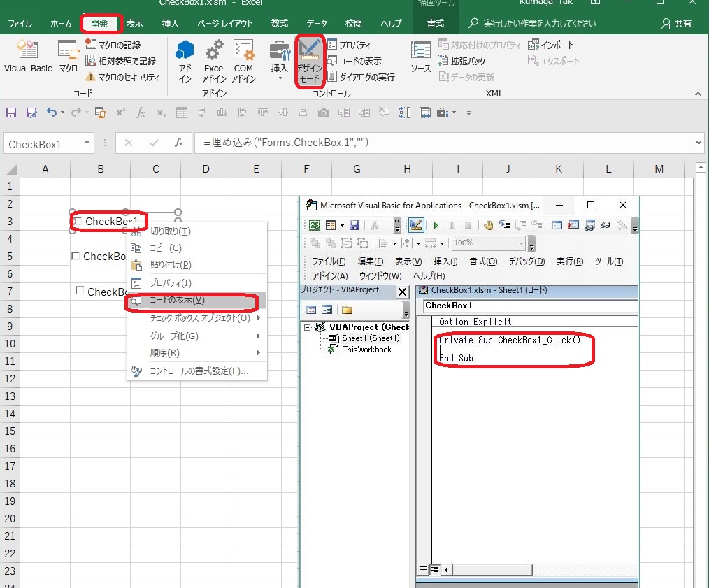This screenshot has width=709, height=588.
Task: Click the camera icon in the Quick Access Toolbar
Action: [323, 112]
